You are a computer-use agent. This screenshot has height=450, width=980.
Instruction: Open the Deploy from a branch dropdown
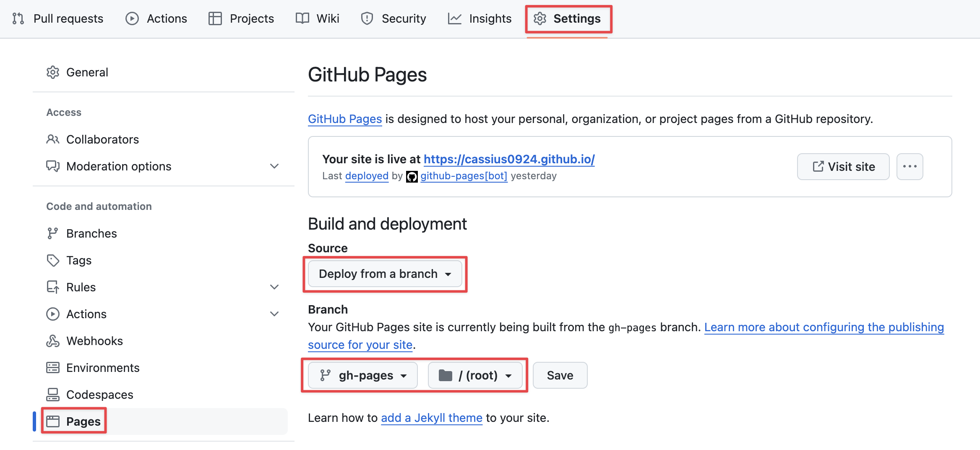(x=385, y=274)
